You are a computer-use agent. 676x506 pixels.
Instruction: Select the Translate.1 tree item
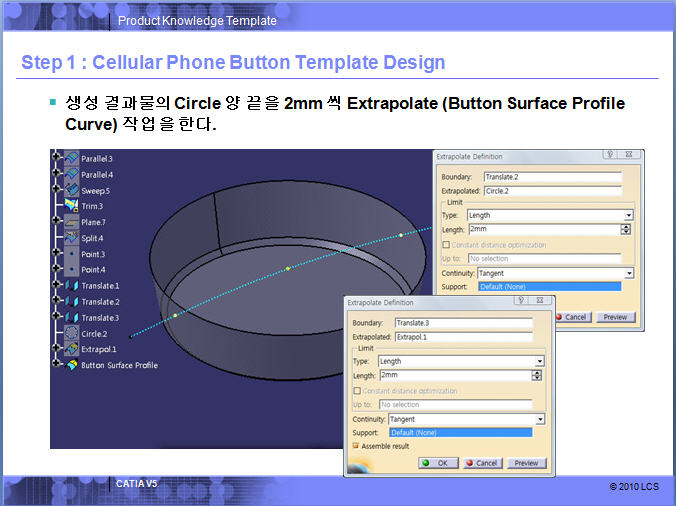click(100, 286)
